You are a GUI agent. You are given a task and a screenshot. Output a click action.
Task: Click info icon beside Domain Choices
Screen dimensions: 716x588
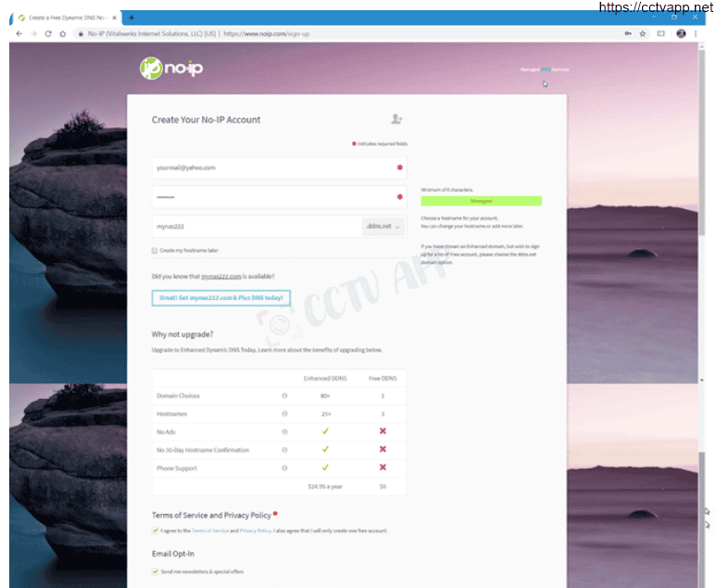click(x=284, y=396)
